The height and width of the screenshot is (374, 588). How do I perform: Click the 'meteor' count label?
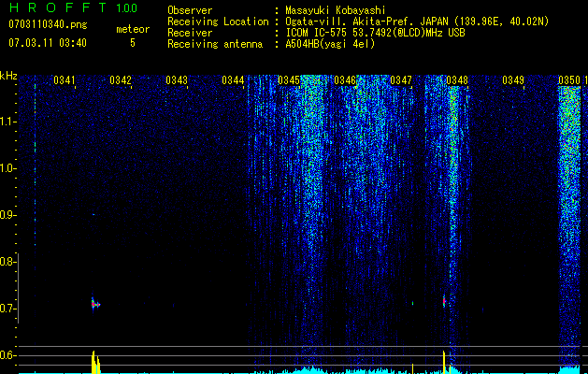[133, 29]
